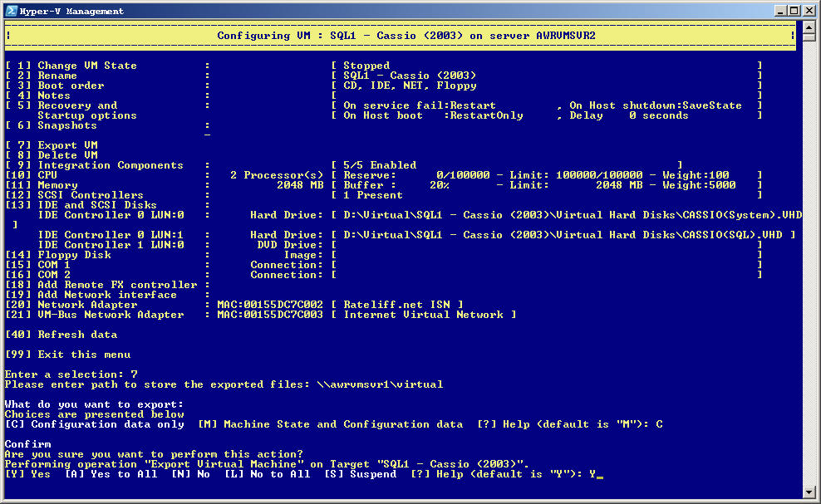Click the '[S] Suspend' choice

(360, 473)
